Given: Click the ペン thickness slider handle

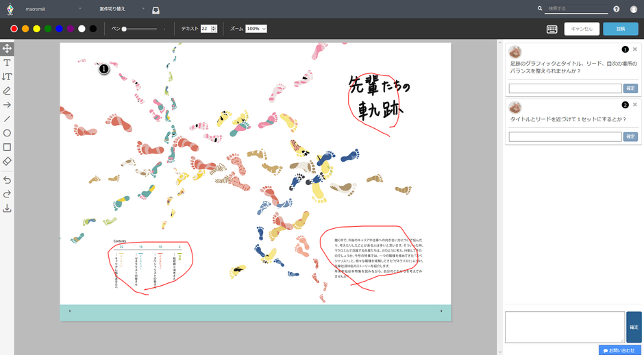Looking at the screenshot, I should tap(124, 29).
